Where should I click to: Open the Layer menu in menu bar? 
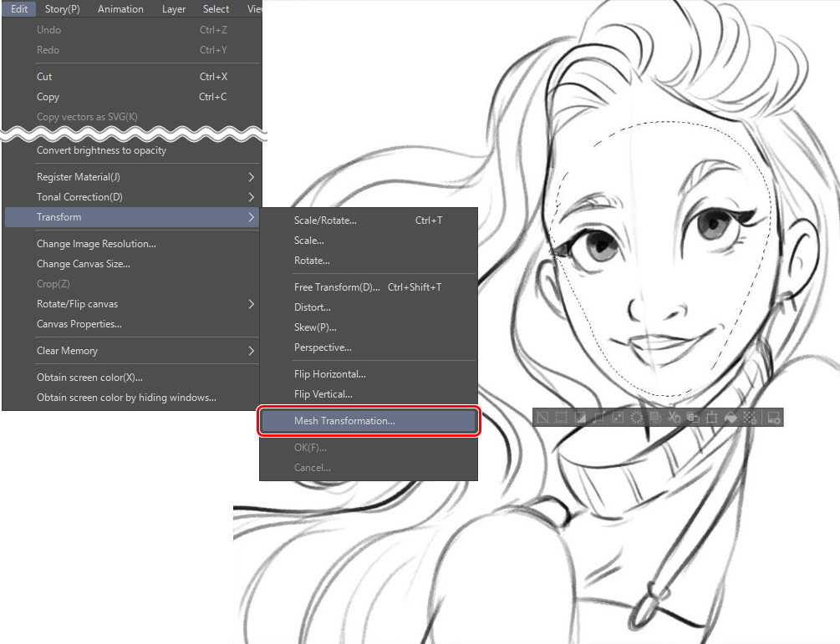click(x=174, y=9)
